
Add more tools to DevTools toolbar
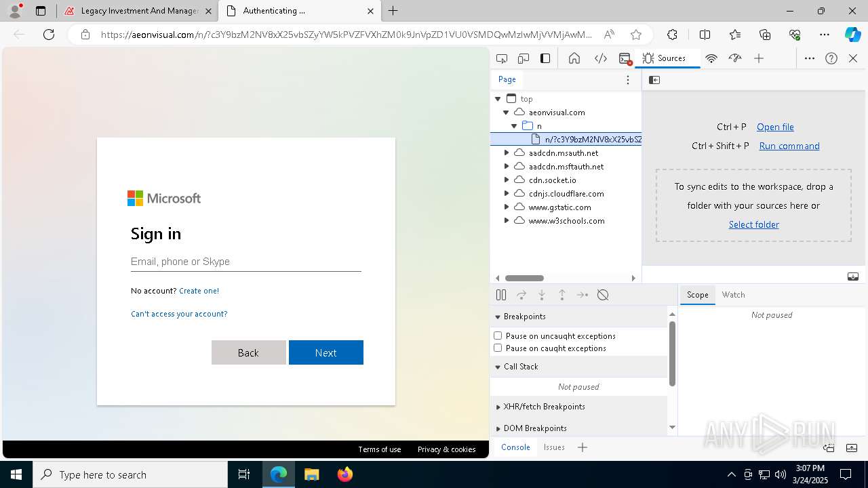click(759, 58)
